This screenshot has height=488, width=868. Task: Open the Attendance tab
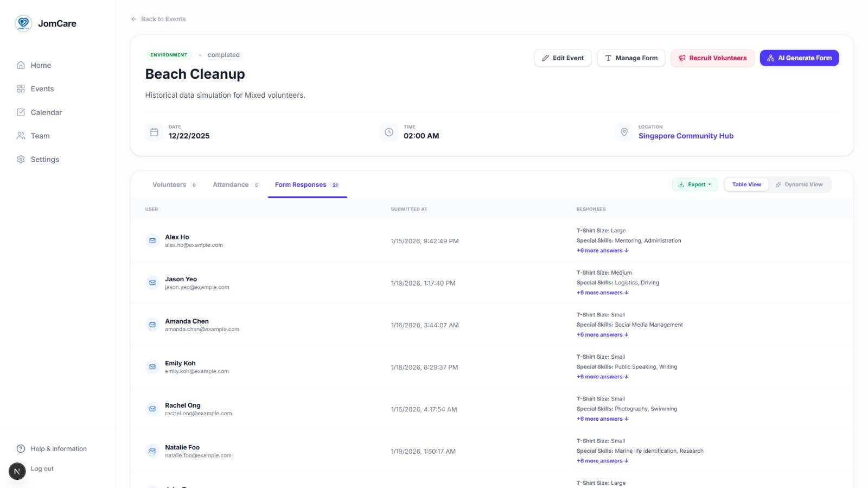(x=235, y=185)
